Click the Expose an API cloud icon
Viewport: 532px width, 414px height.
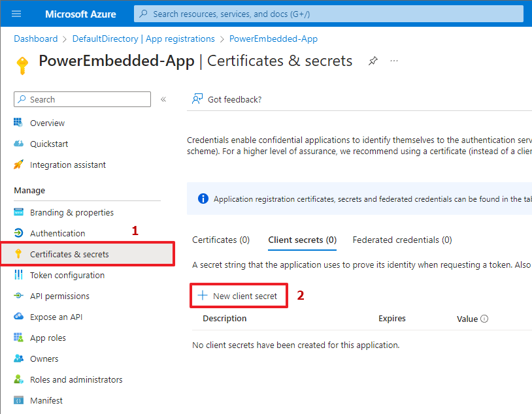18,317
